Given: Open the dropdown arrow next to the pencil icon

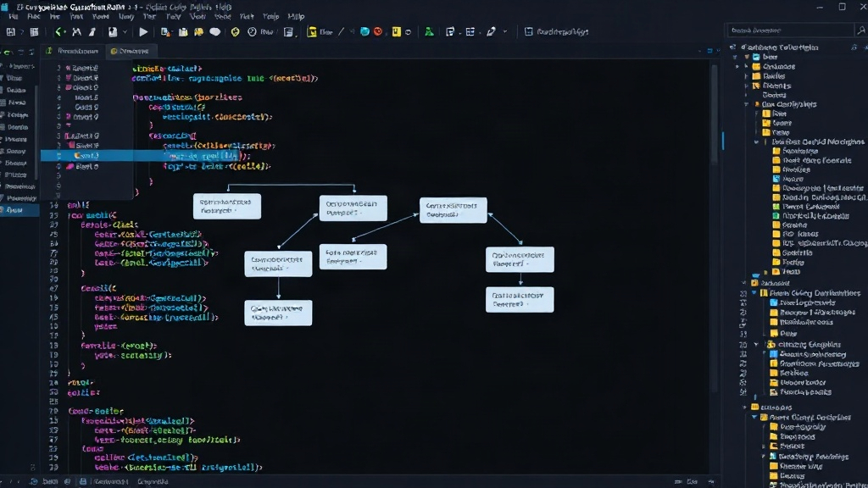Looking at the screenshot, I should 504,32.
